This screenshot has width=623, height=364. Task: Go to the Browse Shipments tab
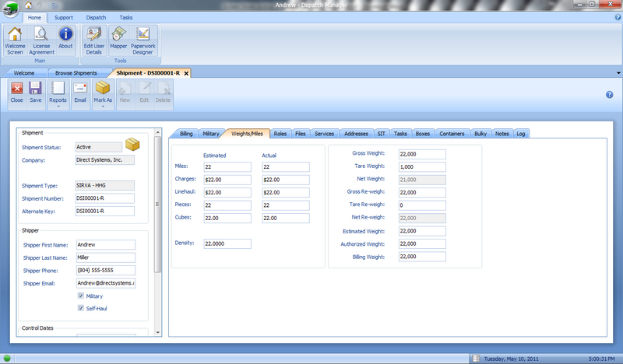[x=76, y=72]
